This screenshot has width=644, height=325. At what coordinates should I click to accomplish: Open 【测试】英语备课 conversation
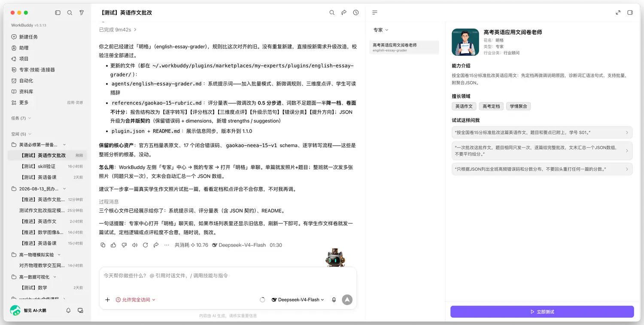point(47,177)
